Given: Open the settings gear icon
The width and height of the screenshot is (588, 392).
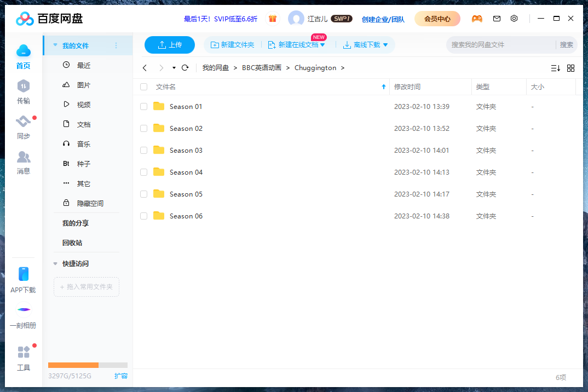Looking at the screenshot, I should pyautogui.click(x=514, y=18).
